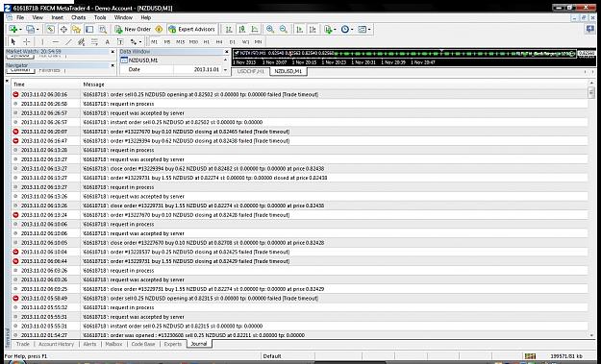This screenshot has height=364, width=601.
Task: Toggle the Data Window crosshair-circle icon
Action: (x=63, y=29)
